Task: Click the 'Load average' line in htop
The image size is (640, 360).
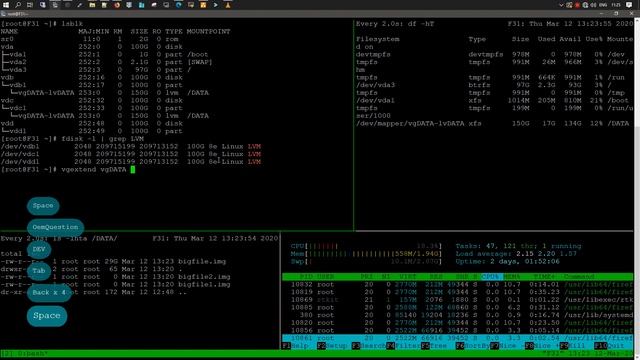Action: pyautogui.click(x=516, y=254)
